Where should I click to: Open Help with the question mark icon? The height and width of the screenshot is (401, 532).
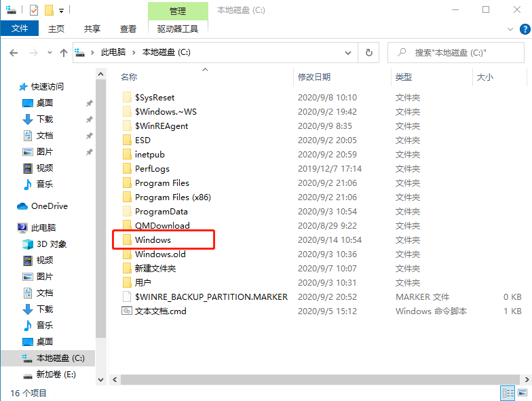tap(525, 29)
